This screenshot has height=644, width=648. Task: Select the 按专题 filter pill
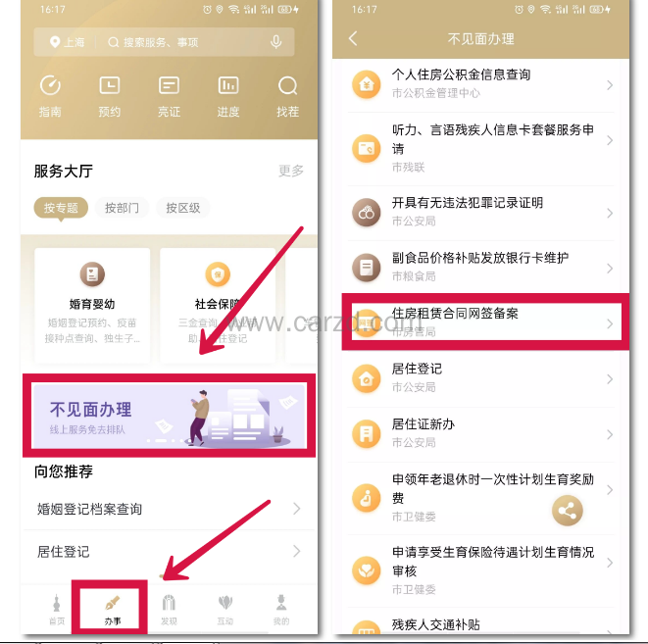[61, 208]
